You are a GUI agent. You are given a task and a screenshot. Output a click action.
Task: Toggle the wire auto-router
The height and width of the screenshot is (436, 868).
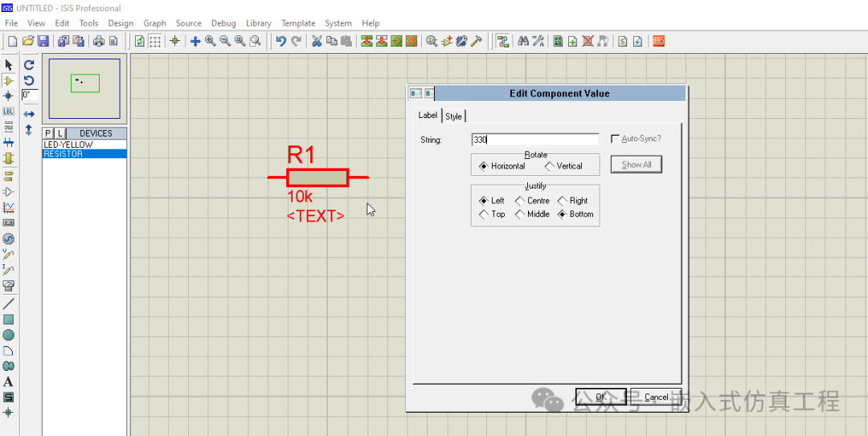pos(502,41)
